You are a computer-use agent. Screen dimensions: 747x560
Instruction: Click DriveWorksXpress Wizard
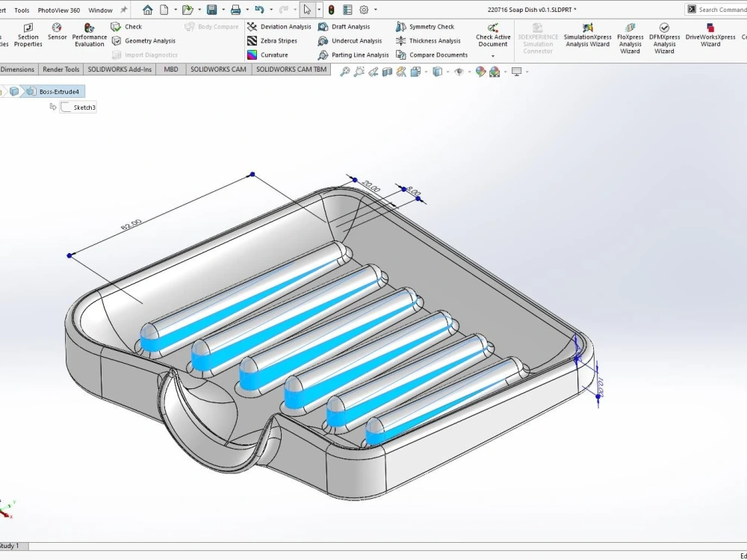710,40
